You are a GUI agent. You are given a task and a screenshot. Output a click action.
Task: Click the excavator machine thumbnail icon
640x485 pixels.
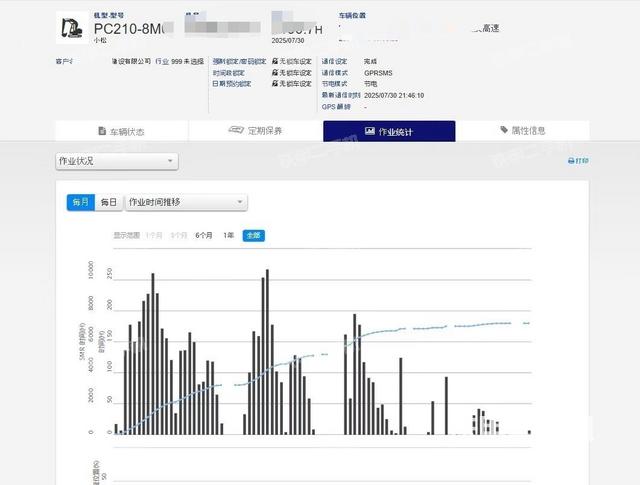pos(72,27)
